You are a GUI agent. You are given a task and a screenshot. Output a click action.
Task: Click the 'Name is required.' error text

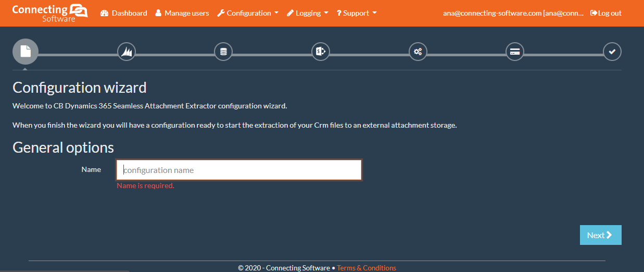pyautogui.click(x=145, y=186)
